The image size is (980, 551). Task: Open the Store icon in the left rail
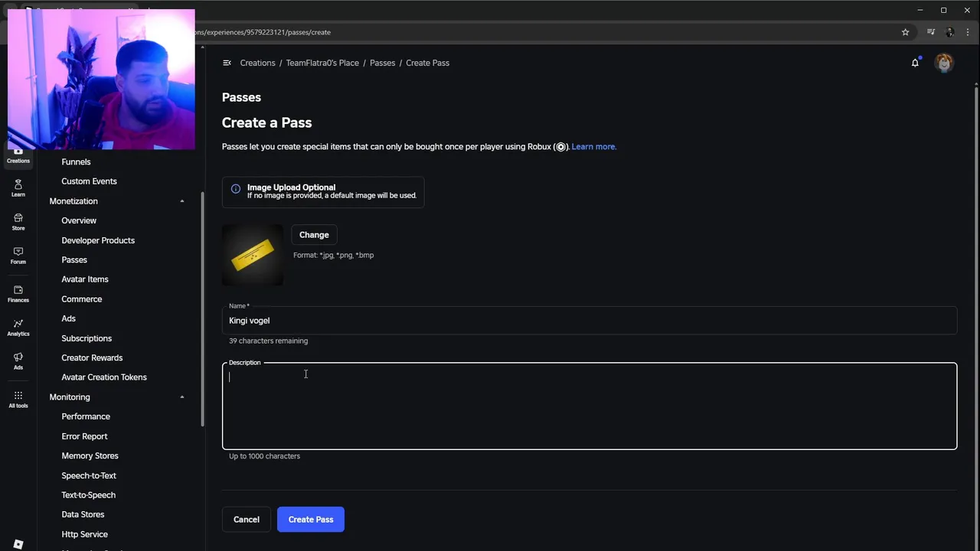click(x=18, y=221)
